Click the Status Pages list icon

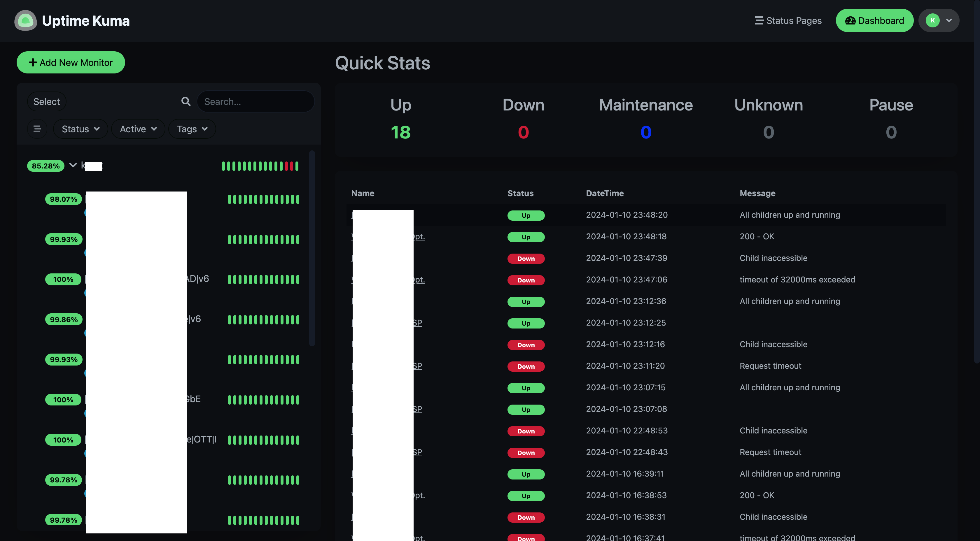click(x=759, y=20)
